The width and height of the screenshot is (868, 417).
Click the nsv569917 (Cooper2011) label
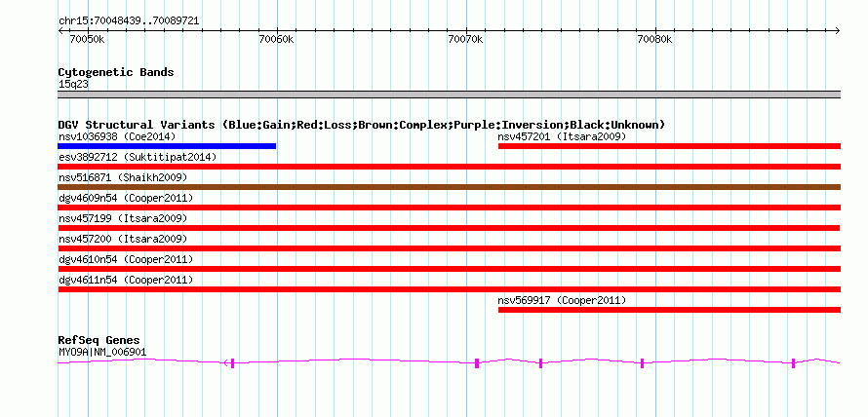562,300
